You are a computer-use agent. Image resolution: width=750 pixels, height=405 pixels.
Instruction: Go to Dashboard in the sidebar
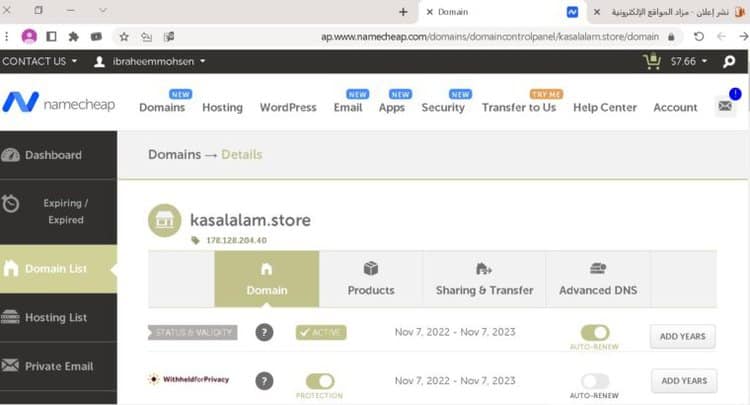tap(58, 155)
